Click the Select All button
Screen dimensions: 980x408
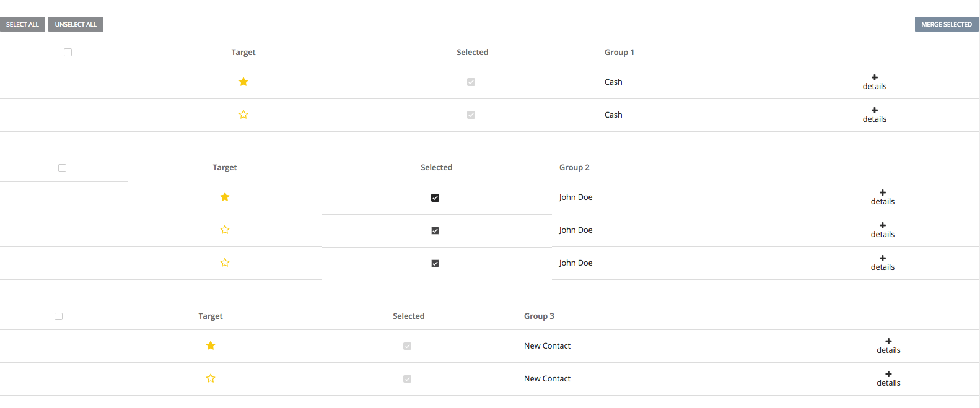(x=22, y=24)
